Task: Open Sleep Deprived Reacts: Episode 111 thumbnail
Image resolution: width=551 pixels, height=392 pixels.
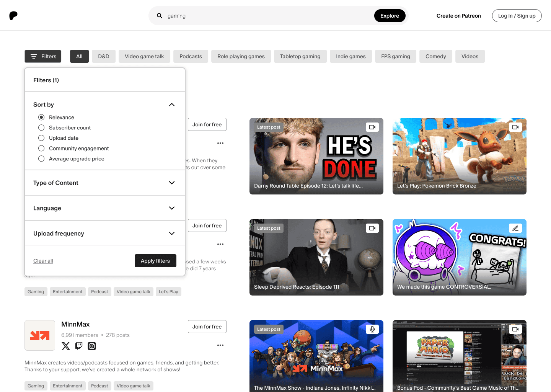Action: click(x=316, y=257)
